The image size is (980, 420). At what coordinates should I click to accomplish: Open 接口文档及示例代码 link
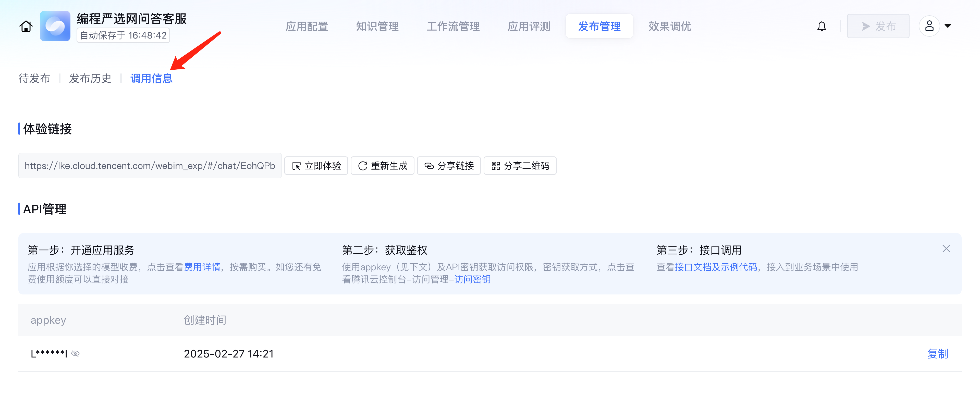(716, 267)
